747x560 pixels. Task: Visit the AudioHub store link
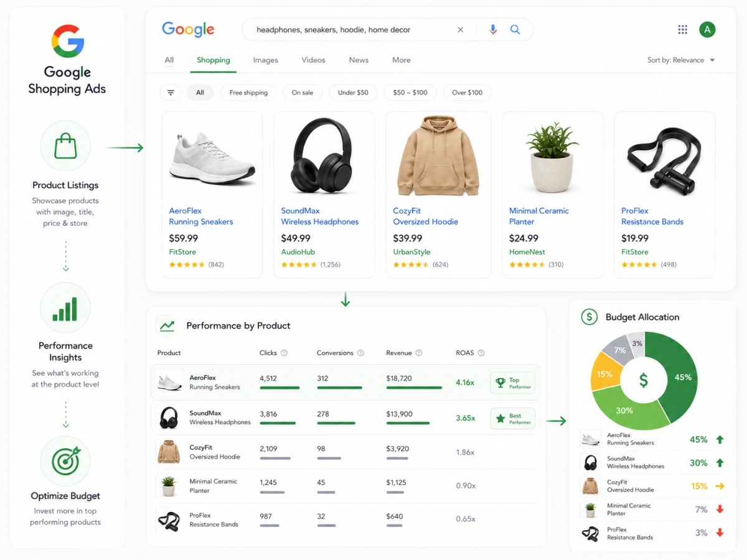click(298, 252)
